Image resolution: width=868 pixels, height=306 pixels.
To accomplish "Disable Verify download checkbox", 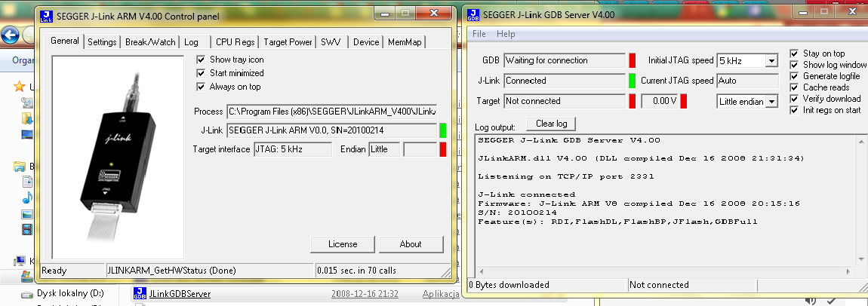I will click(x=794, y=99).
